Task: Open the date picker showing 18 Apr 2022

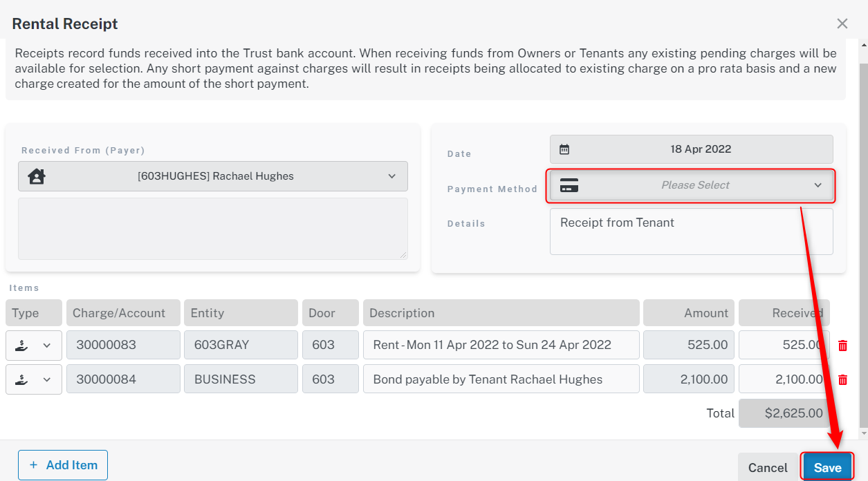Action: click(x=692, y=149)
